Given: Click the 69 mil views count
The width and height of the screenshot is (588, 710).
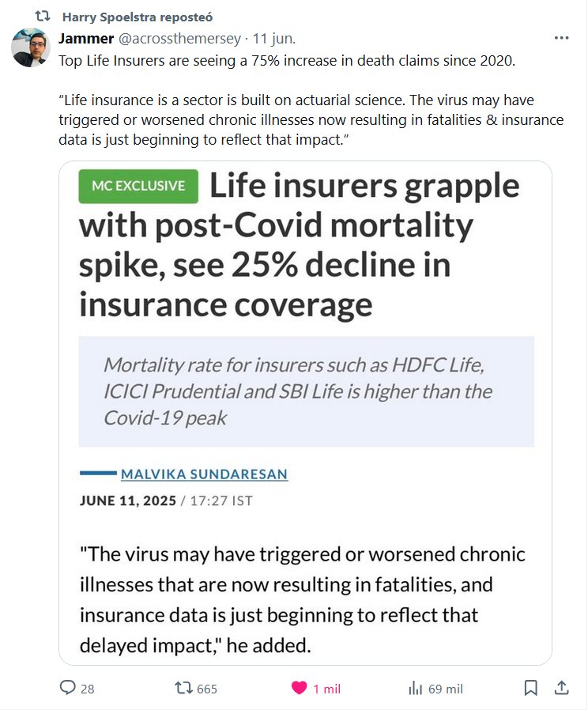Looking at the screenshot, I should 445,689.
